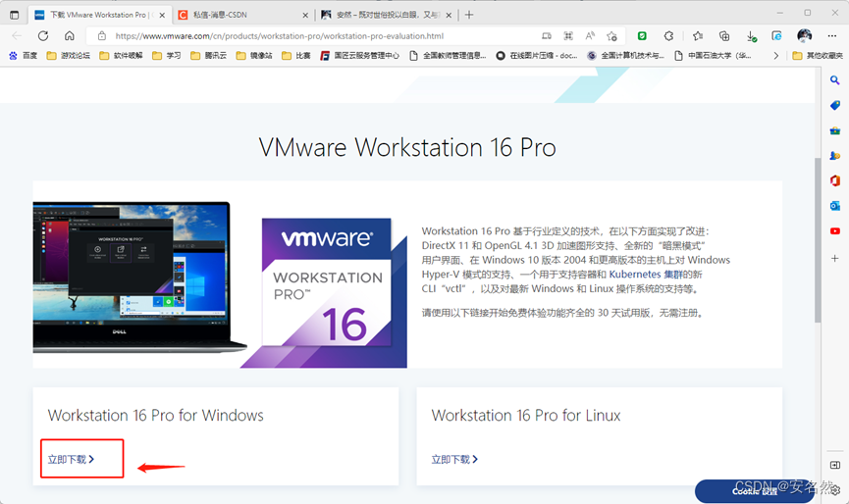Open the 软件破解 bookmark folder

coord(121,56)
